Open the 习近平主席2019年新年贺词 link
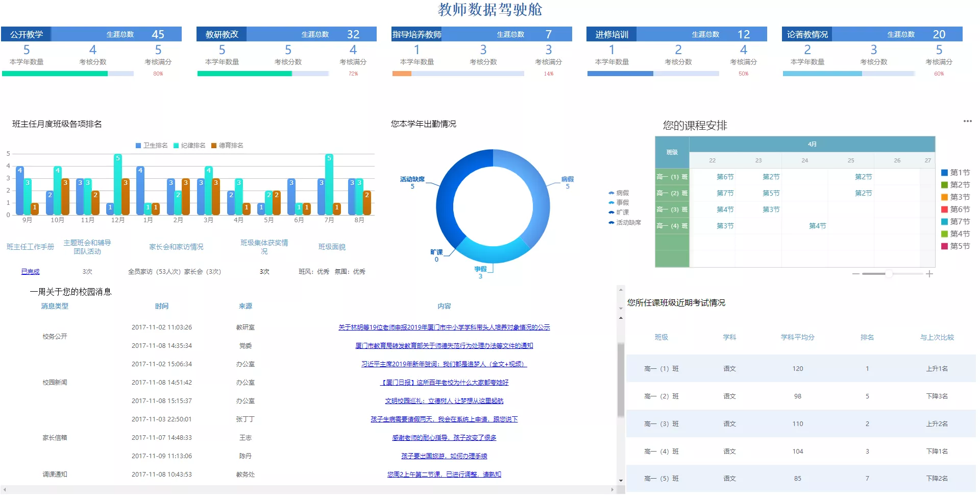980x495 pixels. pyautogui.click(x=444, y=364)
